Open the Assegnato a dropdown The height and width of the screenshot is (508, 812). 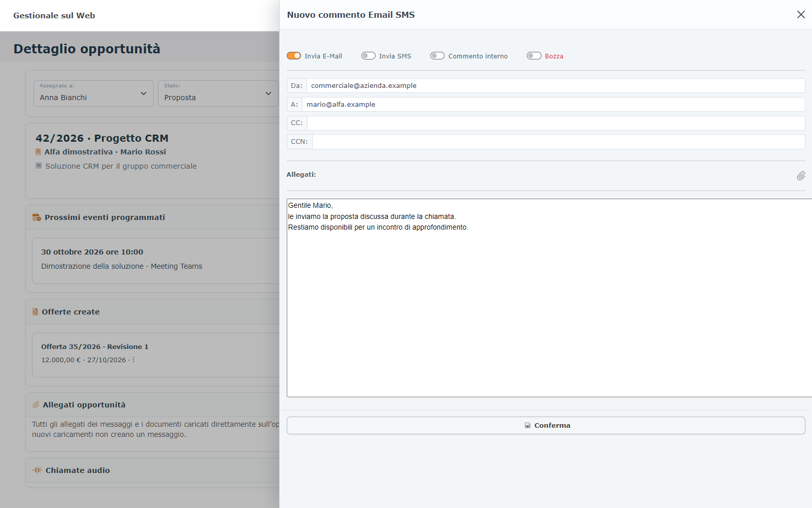tap(93, 93)
